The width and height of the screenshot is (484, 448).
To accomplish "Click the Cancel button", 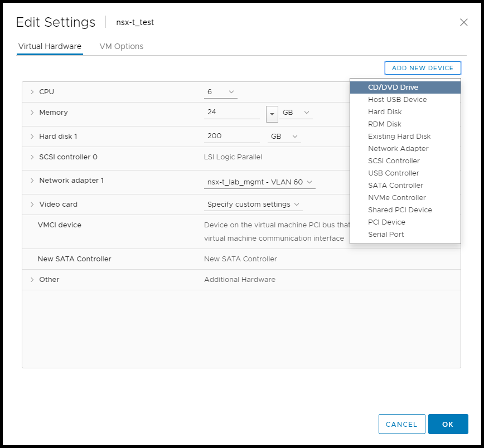I will (x=401, y=424).
